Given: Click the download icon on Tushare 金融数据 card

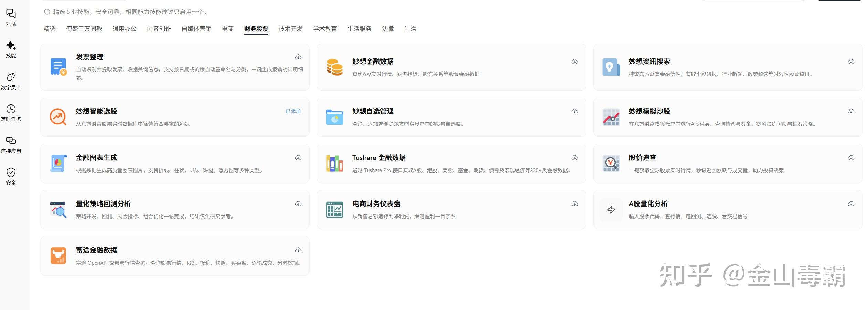Looking at the screenshot, I should (575, 158).
